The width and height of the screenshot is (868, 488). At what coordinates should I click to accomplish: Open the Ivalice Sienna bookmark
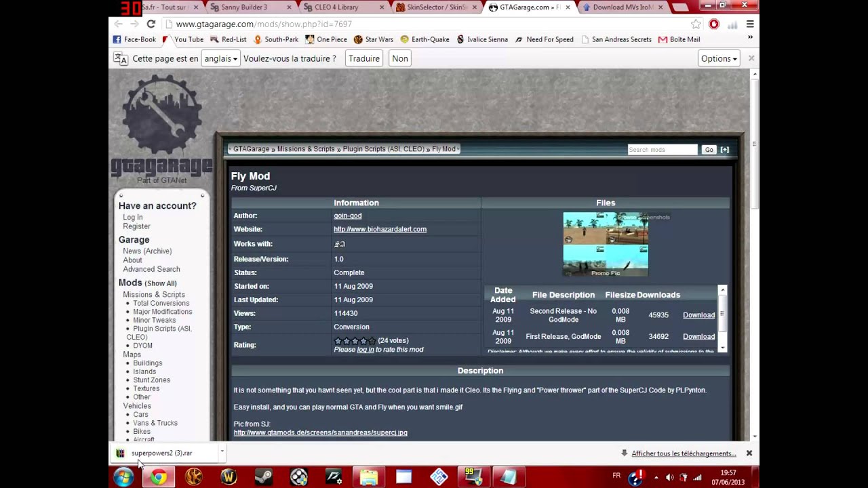481,39
